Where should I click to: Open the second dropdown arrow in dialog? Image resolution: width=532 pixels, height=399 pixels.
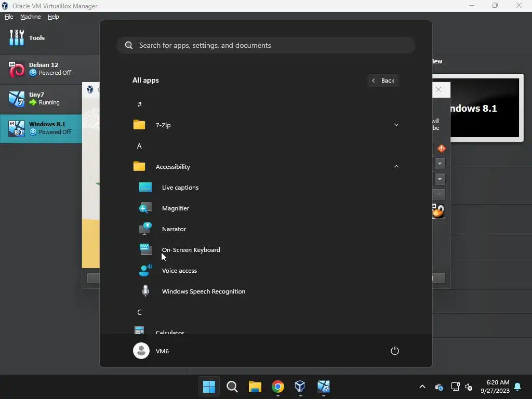[x=440, y=179]
